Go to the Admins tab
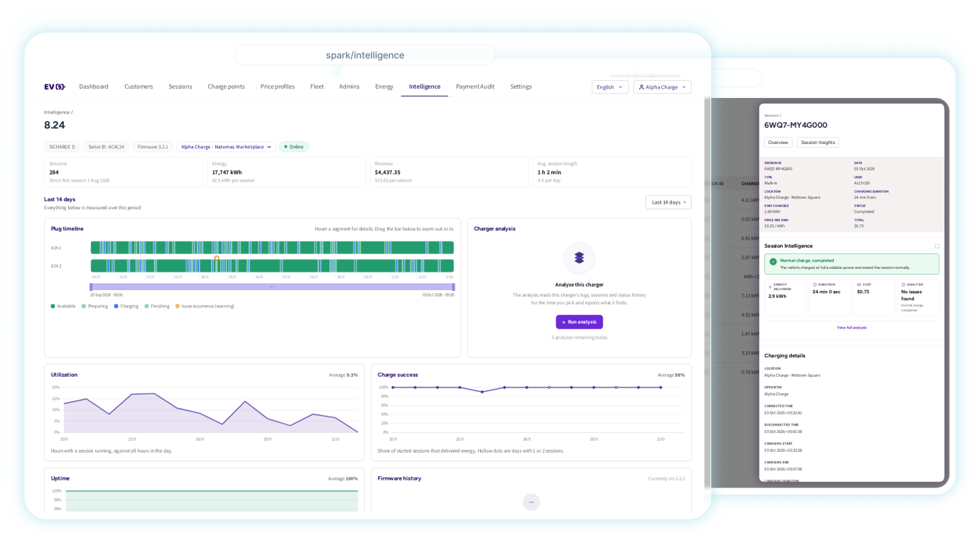This screenshot has width=980, height=552. coord(349,87)
